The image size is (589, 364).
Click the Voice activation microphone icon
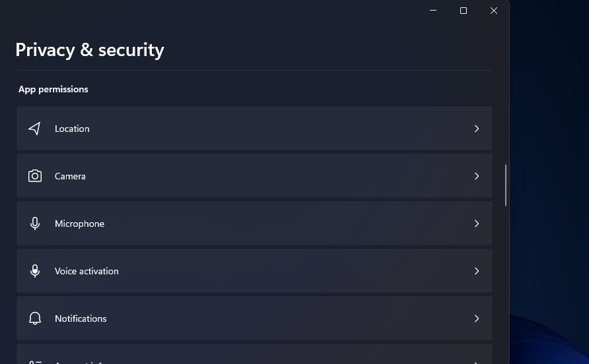click(x=35, y=271)
